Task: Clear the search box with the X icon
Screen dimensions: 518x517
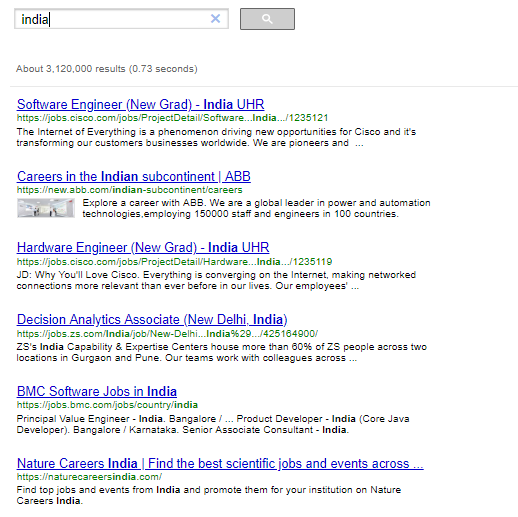Action: click(215, 19)
